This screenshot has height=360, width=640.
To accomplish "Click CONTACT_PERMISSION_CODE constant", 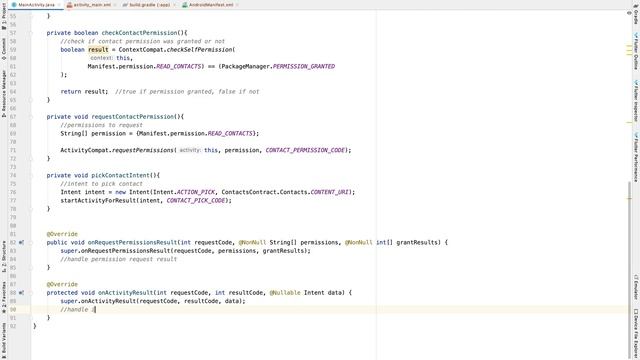I will 305,150.
